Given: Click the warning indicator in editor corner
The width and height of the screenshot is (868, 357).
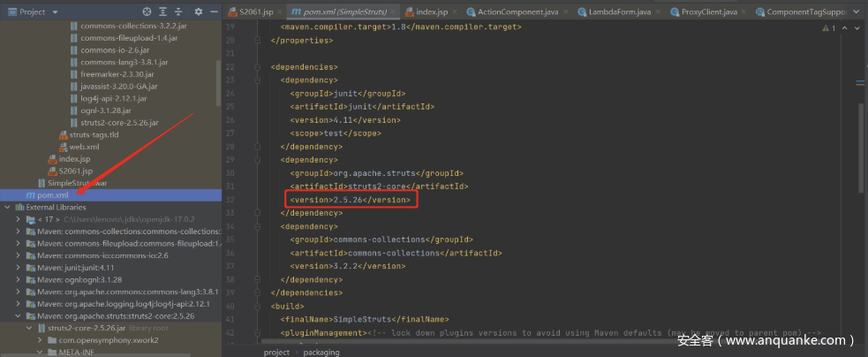Looking at the screenshot, I should click(x=827, y=28).
